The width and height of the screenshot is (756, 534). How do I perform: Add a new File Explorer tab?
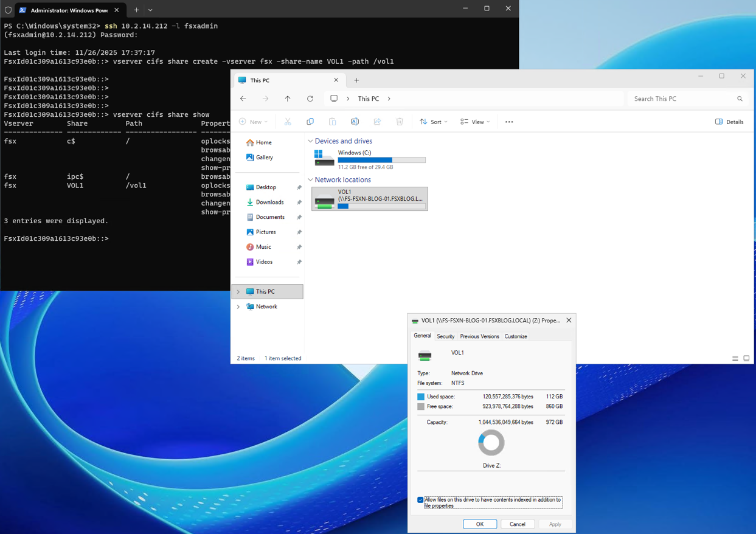[356, 80]
